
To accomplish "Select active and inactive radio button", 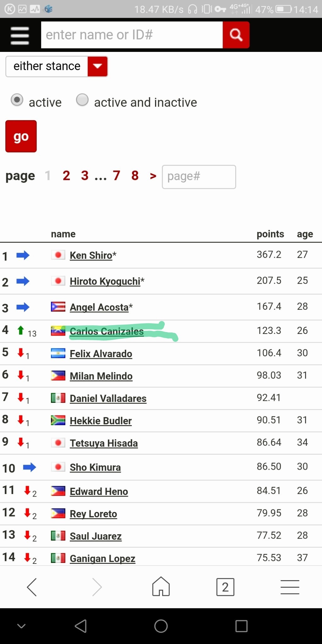I will pyautogui.click(x=82, y=100).
